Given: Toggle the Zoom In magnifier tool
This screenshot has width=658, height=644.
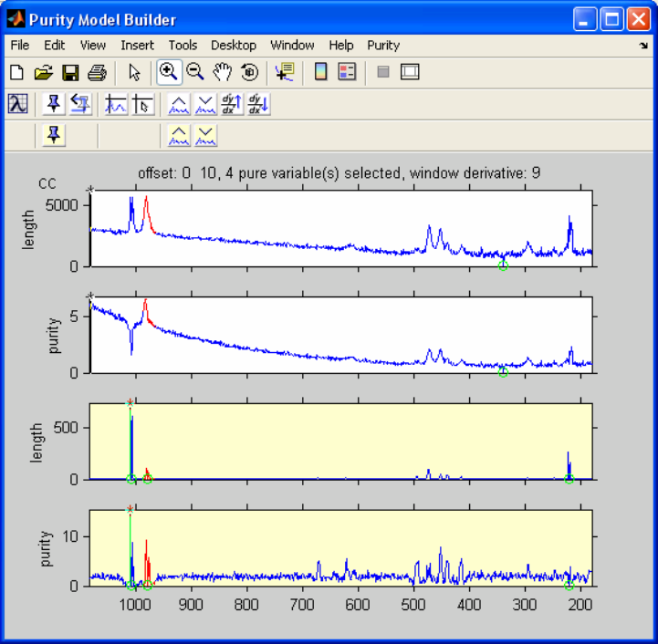Looking at the screenshot, I should (x=168, y=72).
